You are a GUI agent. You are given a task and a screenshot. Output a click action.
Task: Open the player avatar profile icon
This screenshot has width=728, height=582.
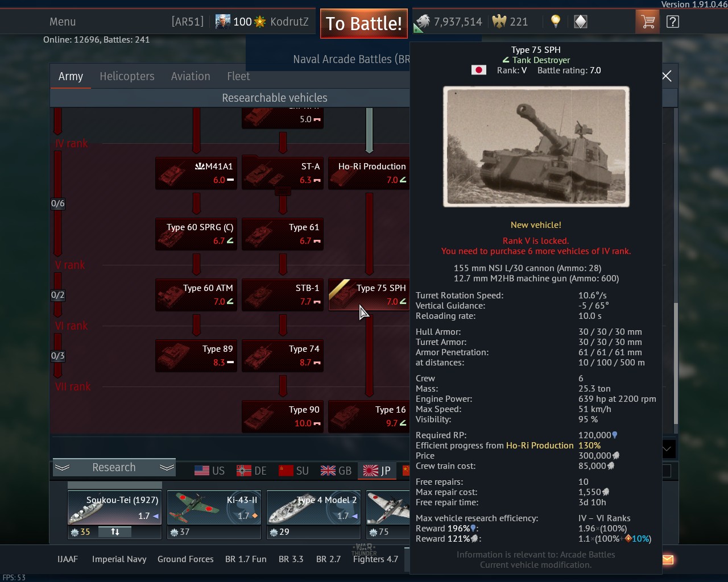223,22
